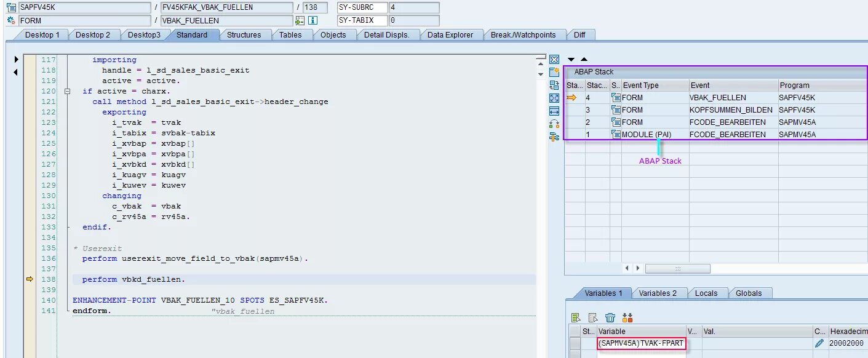Click the swap tool icon
The height and width of the screenshot is (358, 868).
pyautogui.click(x=554, y=124)
